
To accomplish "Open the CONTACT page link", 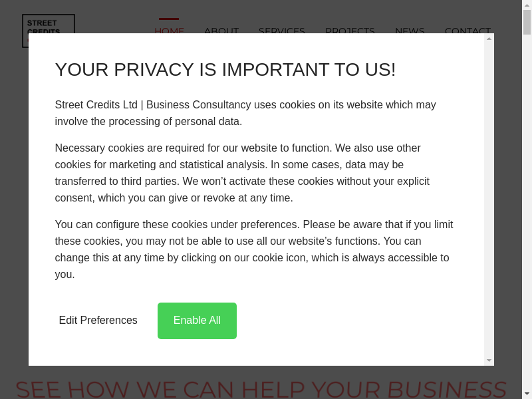I will 467,31.
